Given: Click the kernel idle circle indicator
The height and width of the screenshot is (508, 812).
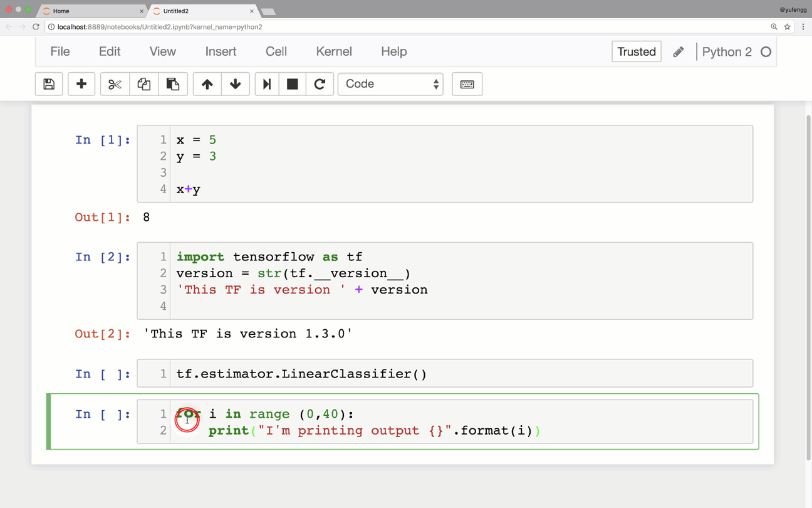Looking at the screenshot, I should pos(766,52).
